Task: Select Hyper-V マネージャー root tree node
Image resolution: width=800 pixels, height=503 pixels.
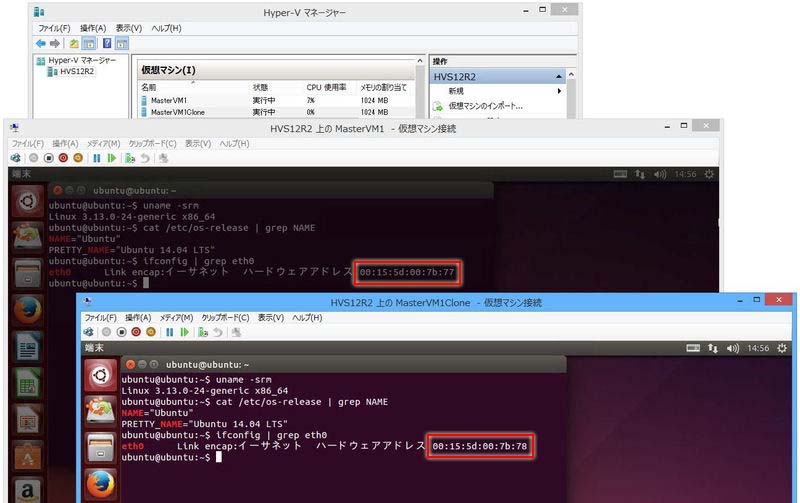Action: tap(77, 60)
